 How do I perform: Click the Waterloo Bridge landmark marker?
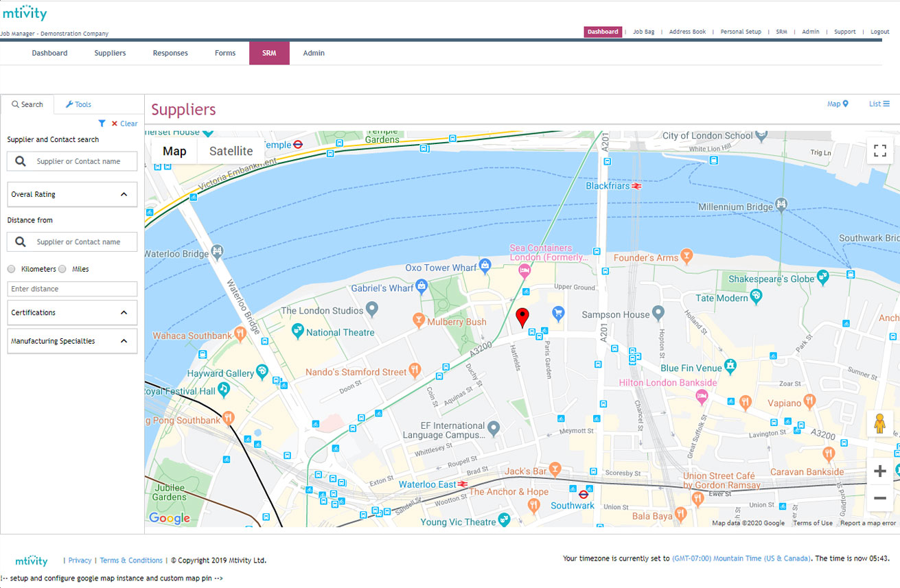click(218, 252)
